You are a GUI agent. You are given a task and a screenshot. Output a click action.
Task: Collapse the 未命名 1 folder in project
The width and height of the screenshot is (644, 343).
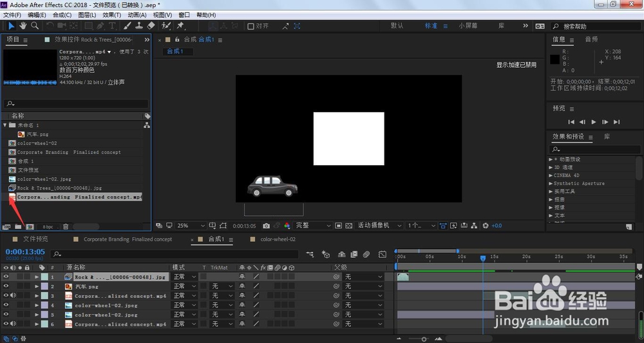point(5,125)
